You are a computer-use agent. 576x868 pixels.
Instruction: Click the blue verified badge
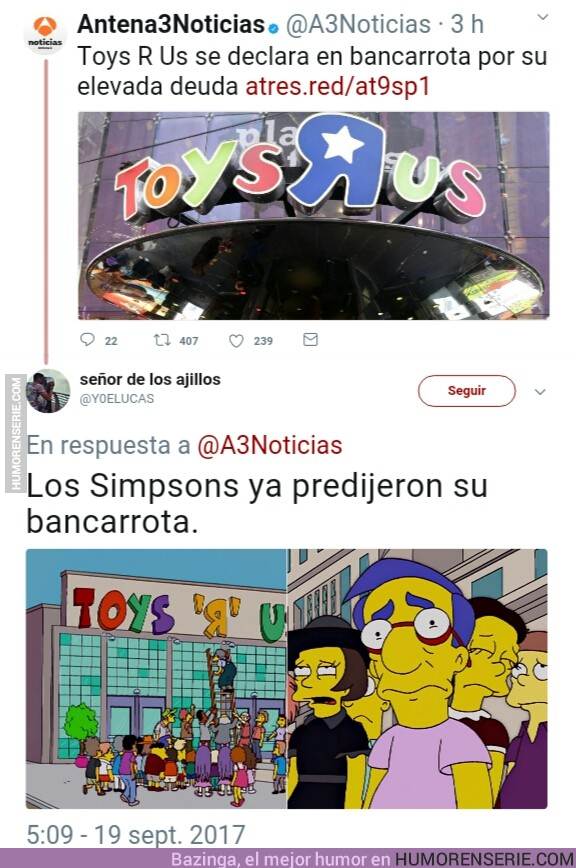273,28
